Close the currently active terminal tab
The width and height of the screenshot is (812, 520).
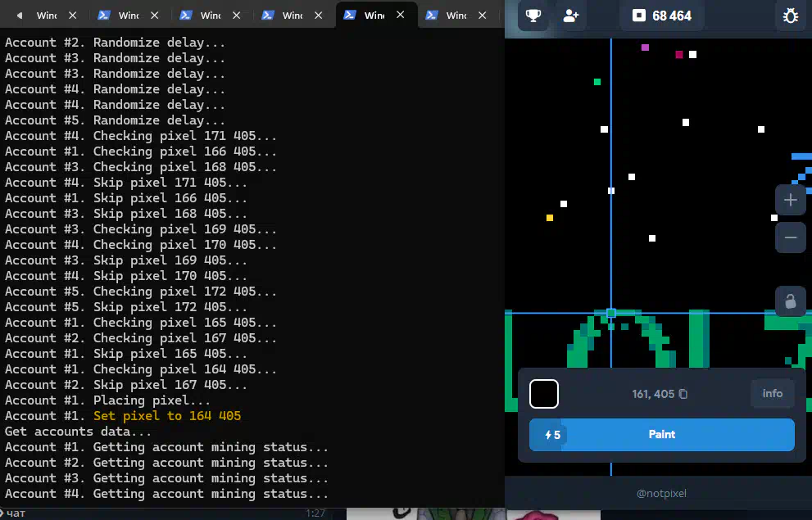coord(401,15)
